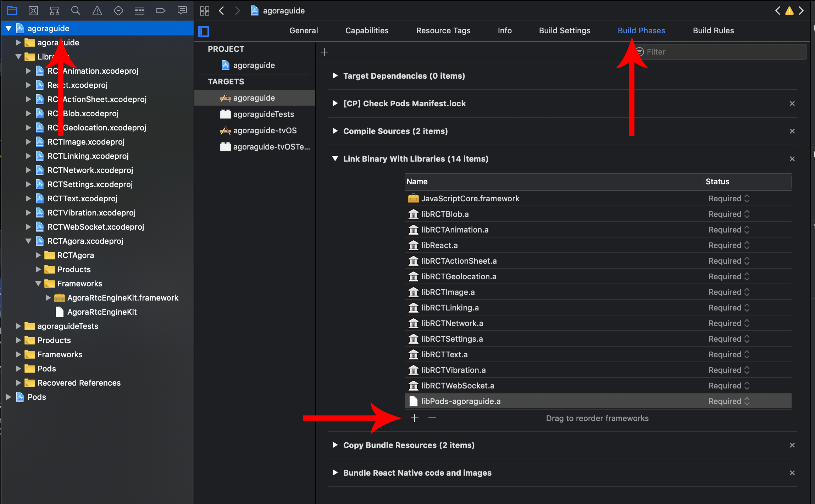Go back with the left chevron

pyautogui.click(x=222, y=11)
